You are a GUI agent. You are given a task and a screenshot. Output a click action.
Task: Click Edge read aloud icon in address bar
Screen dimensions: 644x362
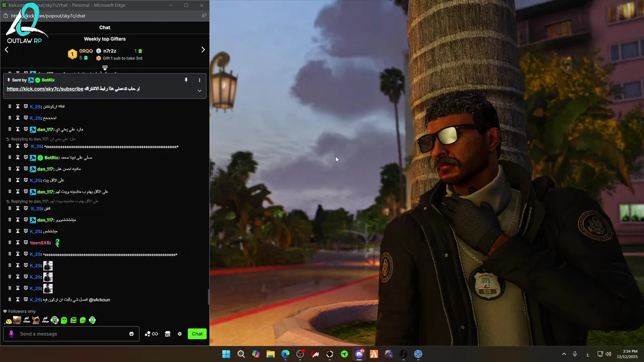tap(203, 16)
